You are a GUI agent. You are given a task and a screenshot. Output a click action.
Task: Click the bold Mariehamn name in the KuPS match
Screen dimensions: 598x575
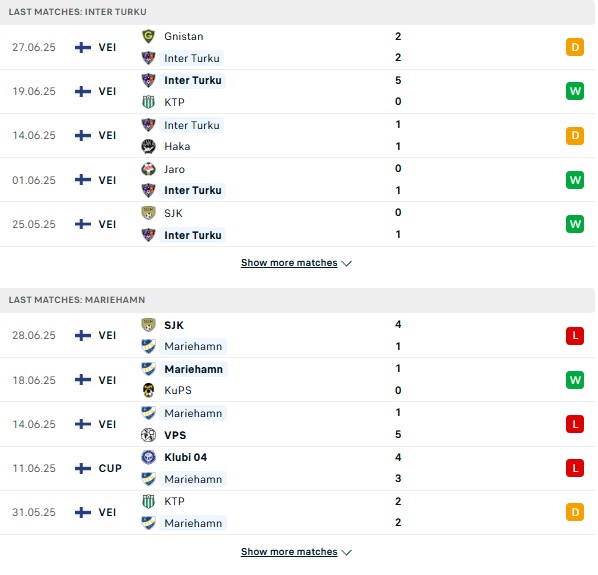pos(193,369)
